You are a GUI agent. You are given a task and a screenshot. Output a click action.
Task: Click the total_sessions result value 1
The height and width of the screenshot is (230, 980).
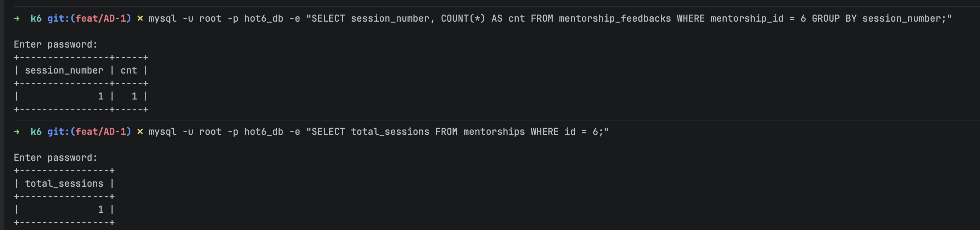coord(101,209)
